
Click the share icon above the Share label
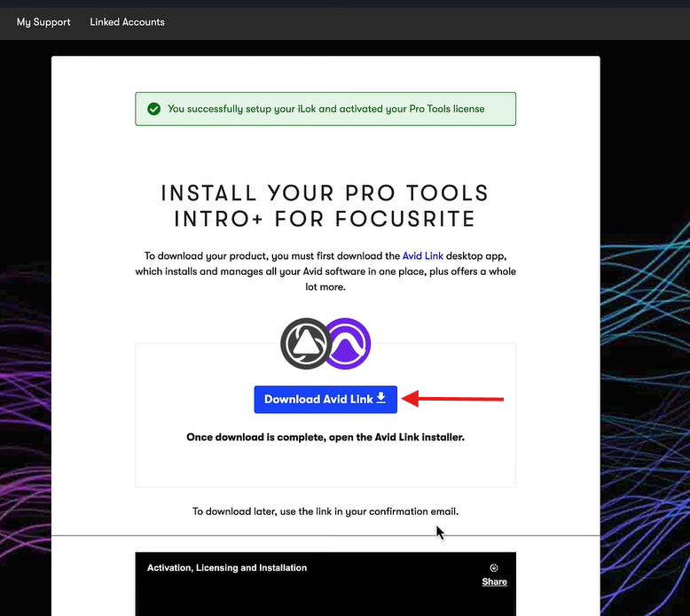tap(494, 567)
